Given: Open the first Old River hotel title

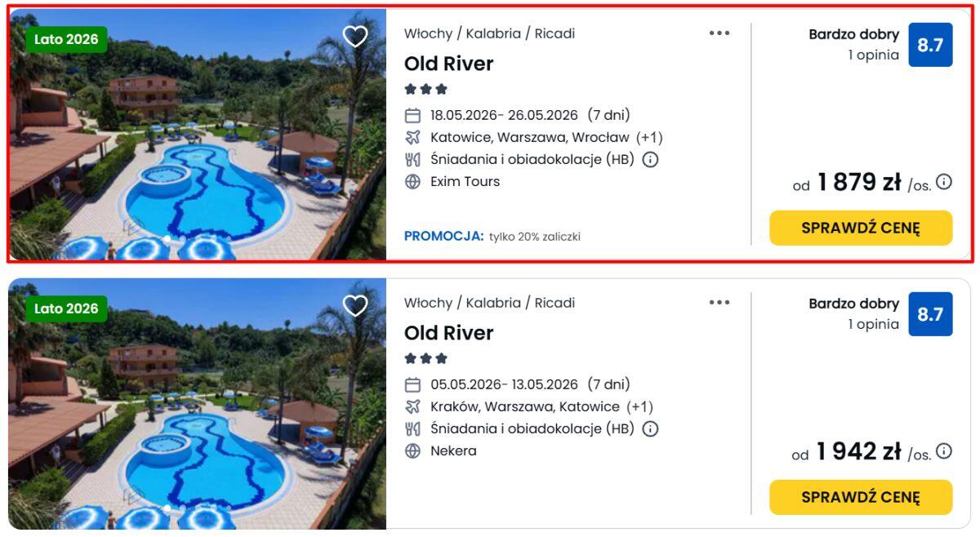Looking at the screenshot, I should (449, 64).
